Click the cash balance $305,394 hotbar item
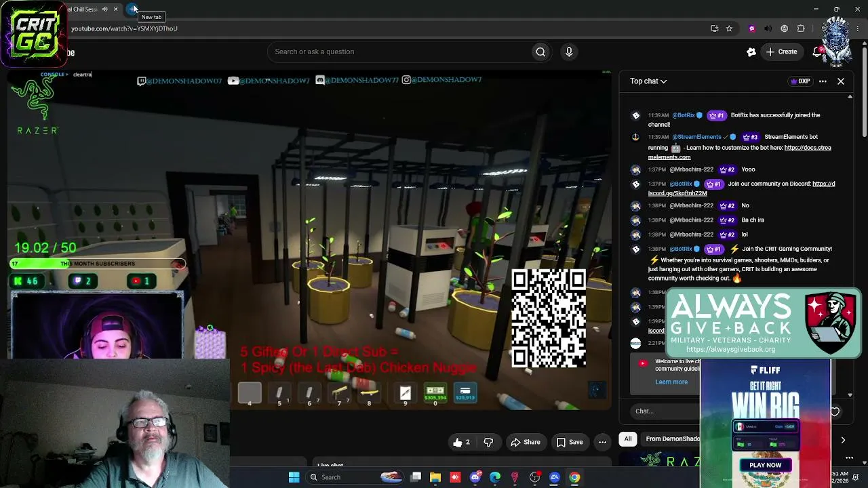This screenshot has width=868, height=488. 435,394
